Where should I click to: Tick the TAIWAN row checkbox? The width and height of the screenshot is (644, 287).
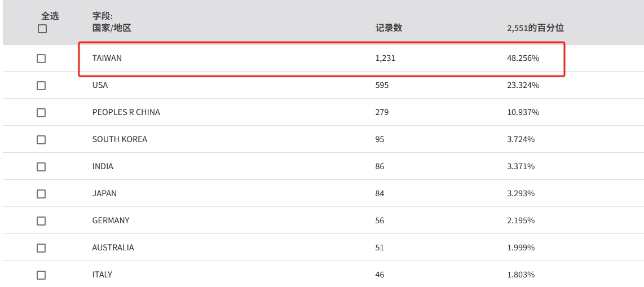coord(41,59)
